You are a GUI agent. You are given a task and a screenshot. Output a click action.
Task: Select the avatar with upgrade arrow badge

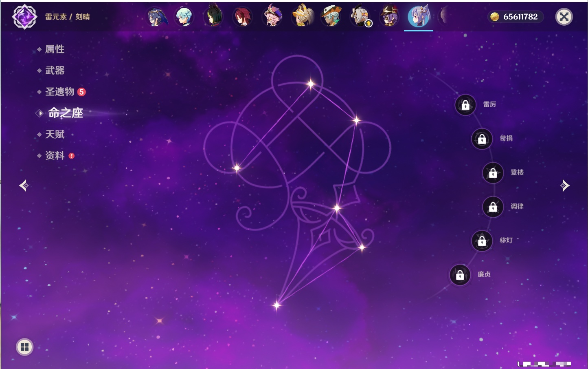point(360,17)
